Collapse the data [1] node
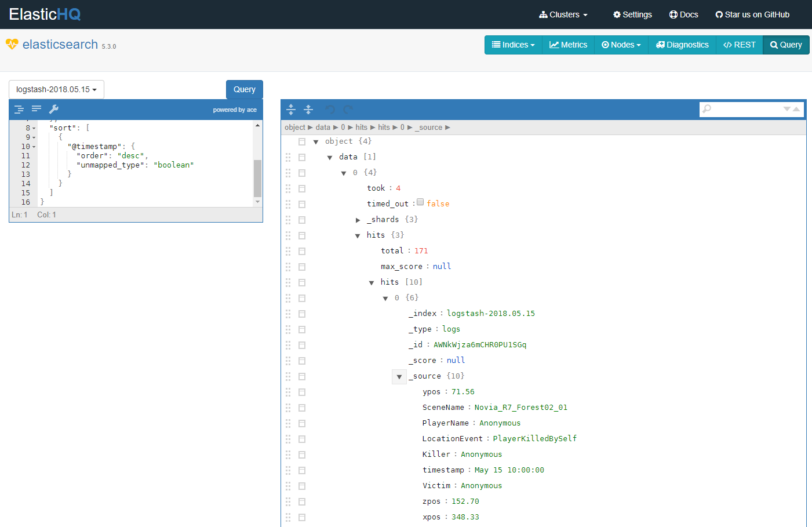 click(x=330, y=157)
